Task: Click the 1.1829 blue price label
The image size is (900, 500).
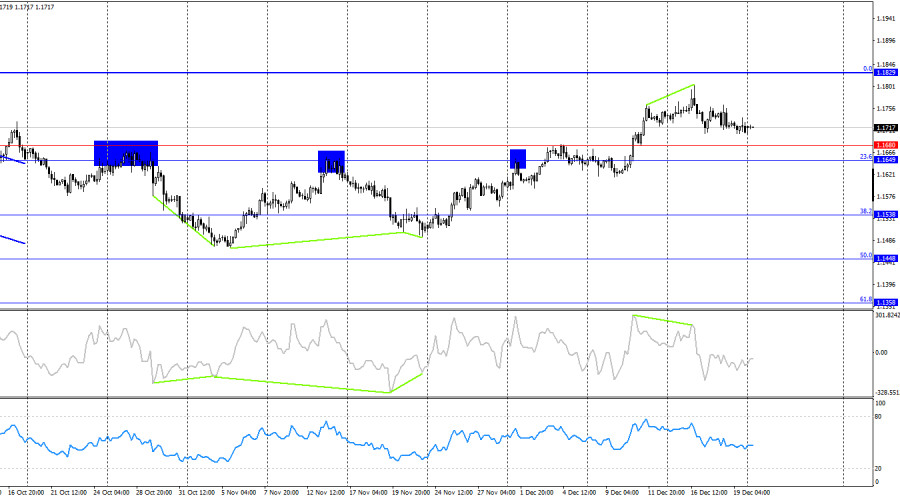Action: pos(884,73)
